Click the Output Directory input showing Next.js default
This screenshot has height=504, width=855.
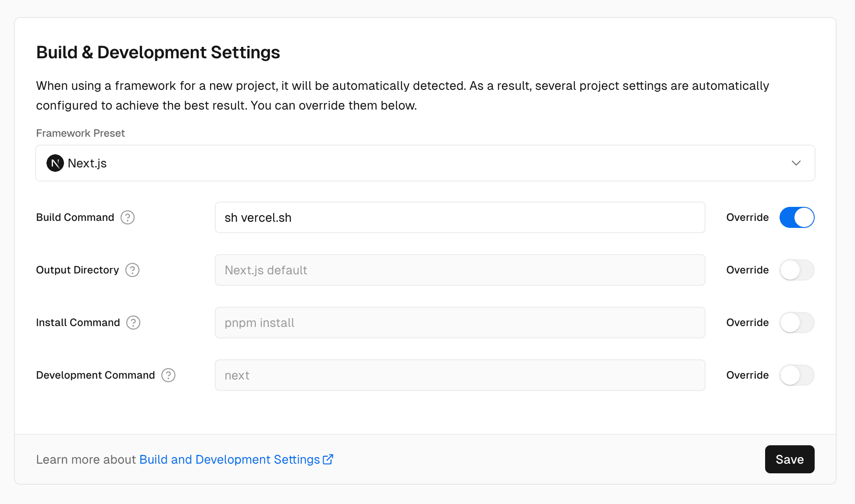click(460, 270)
